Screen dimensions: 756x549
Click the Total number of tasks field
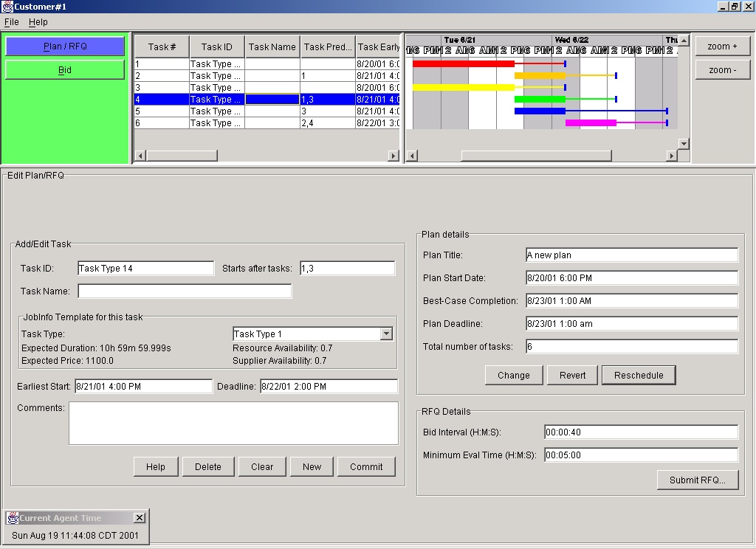[632, 347]
